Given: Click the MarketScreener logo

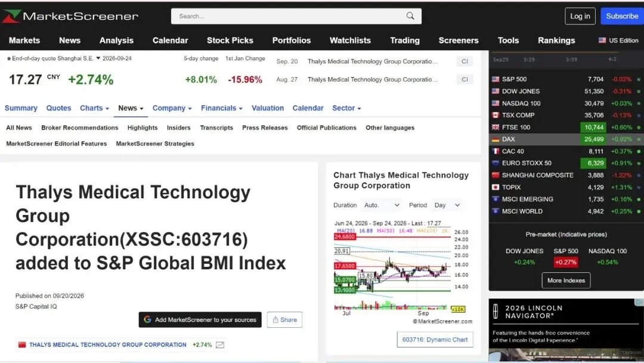Looking at the screenshot, I should (70, 16).
